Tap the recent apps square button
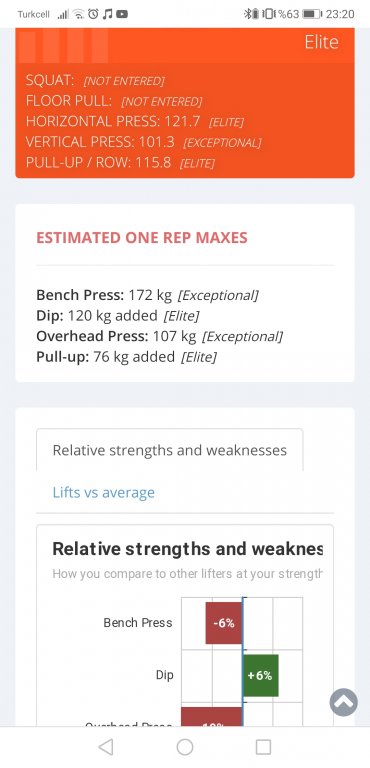Viewport: 370px width, 768px height. click(263, 747)
